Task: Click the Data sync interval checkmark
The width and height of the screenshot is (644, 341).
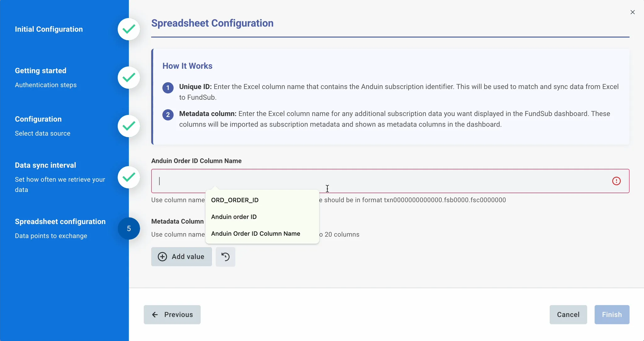Action: point(129,177)
